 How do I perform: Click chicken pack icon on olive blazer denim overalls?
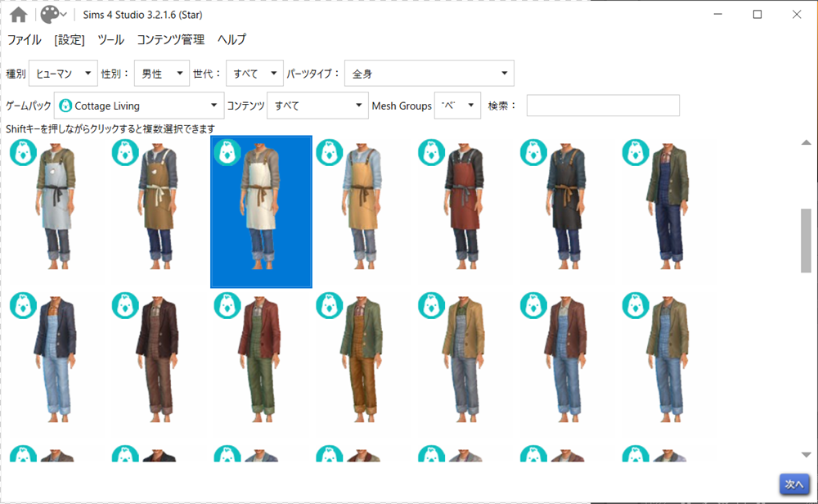[x=636, y=305]
